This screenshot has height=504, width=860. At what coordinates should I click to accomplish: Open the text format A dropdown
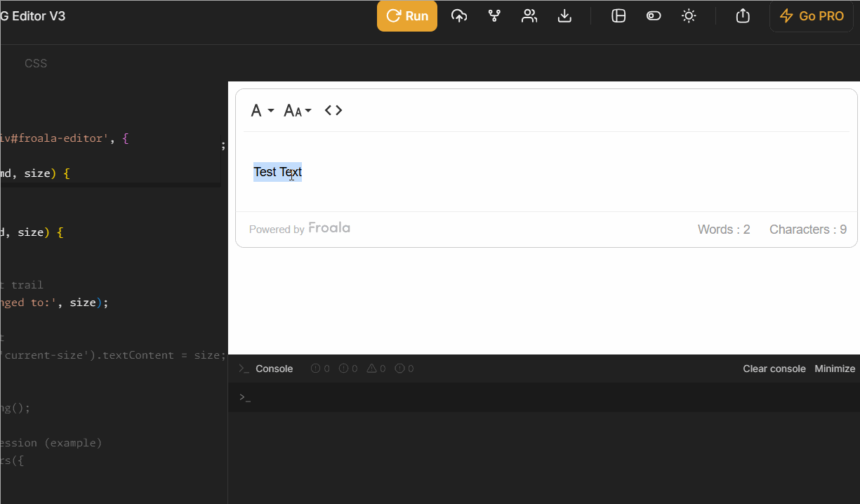pyautogui.click(x=261, y=110)
